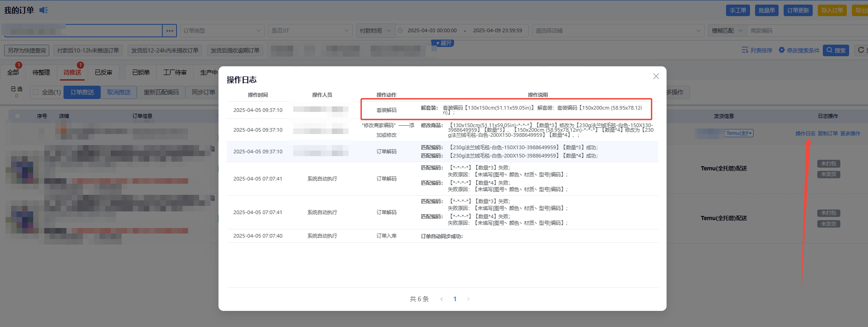Image resolution: width=868 pixels, height=327 pixels.
Task: Go to next page in log pagination
Action: click(468, 299)
